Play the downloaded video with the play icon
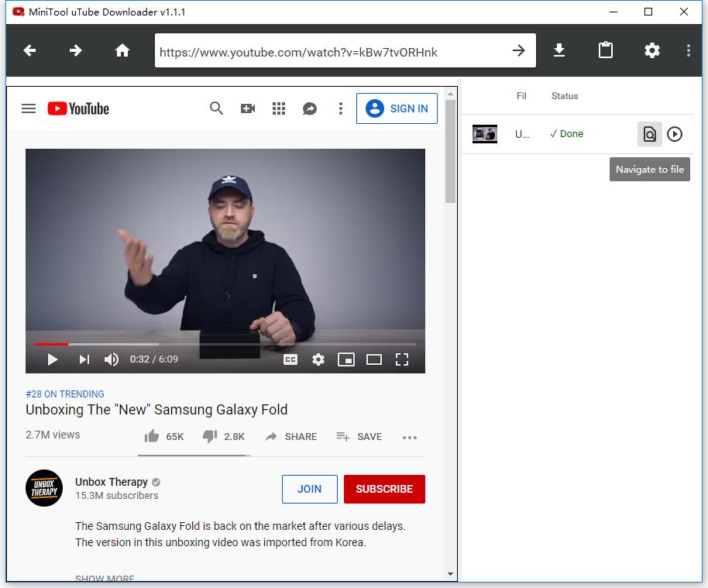The height and width of the screenshot is (588, 708). click(674, 133)
